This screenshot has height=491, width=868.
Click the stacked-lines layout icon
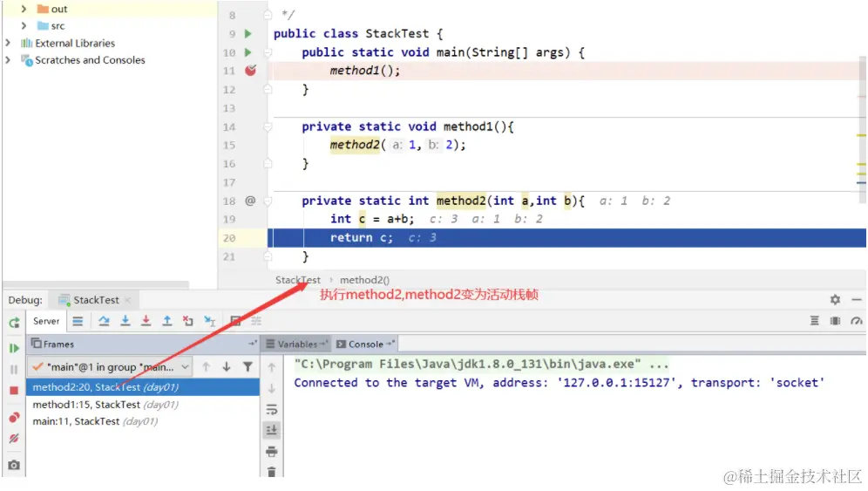coord(814,321)
